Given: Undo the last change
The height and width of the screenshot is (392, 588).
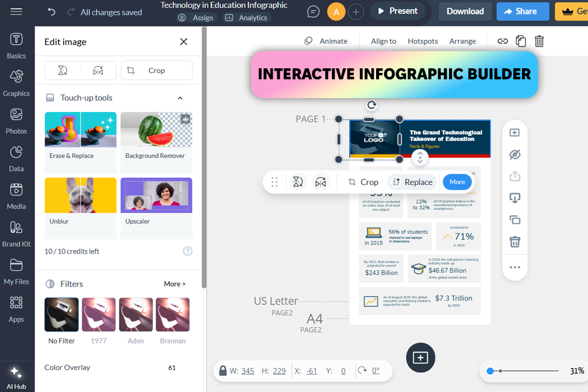Looking at the screenshot, I should (51, 12).
